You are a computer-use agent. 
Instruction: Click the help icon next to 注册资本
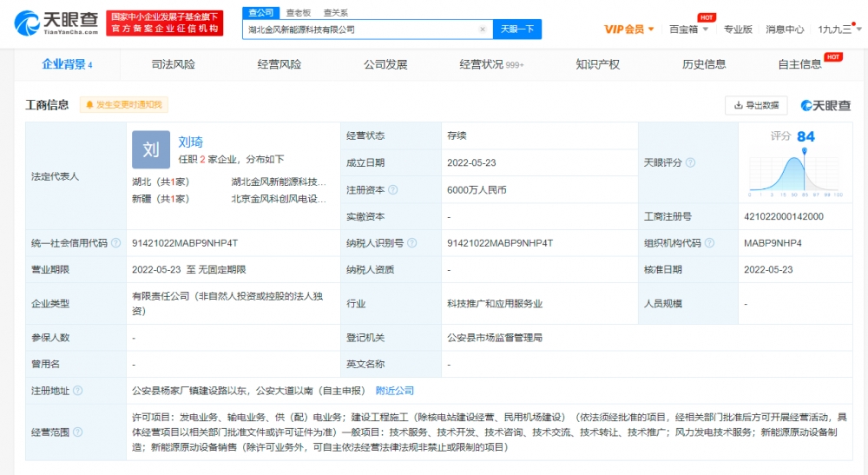(393, 190)
